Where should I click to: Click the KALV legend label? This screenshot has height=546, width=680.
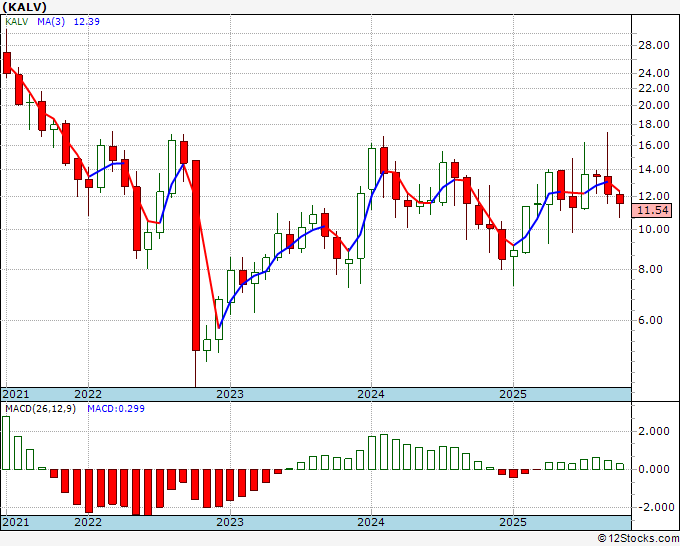pos(16,22)
